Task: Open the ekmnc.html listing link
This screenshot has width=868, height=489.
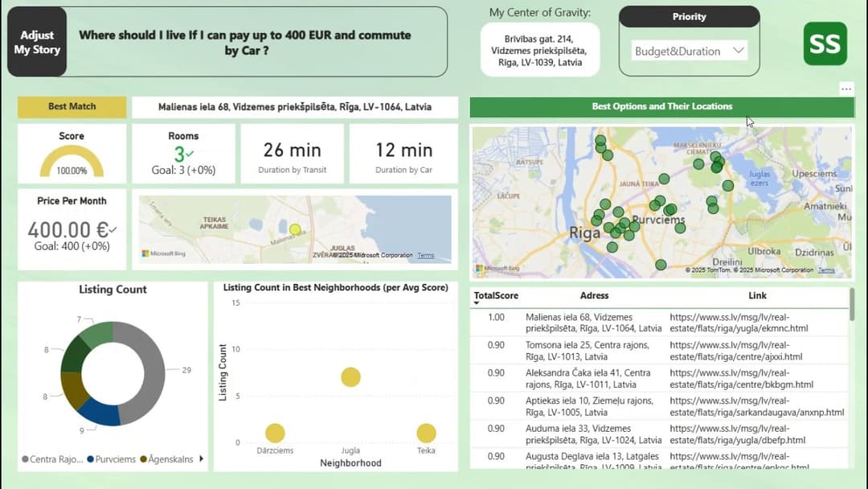Action: pyautogui.click(x=739, y=323)
